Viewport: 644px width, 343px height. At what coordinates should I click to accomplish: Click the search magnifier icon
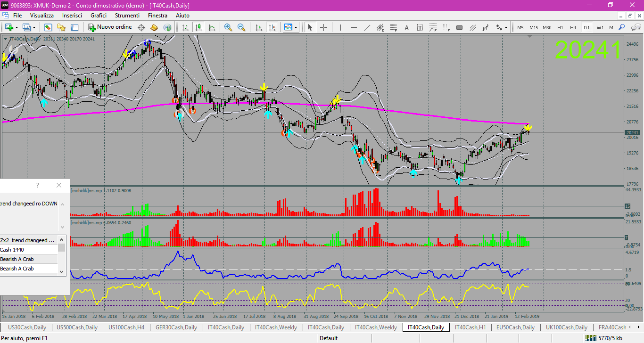click(x=622, y=27)
